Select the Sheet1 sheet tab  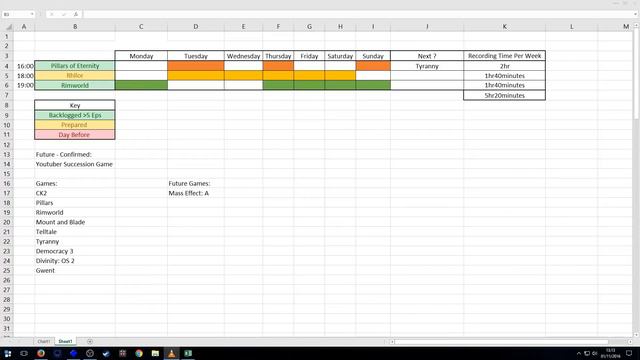pos(65,341)
